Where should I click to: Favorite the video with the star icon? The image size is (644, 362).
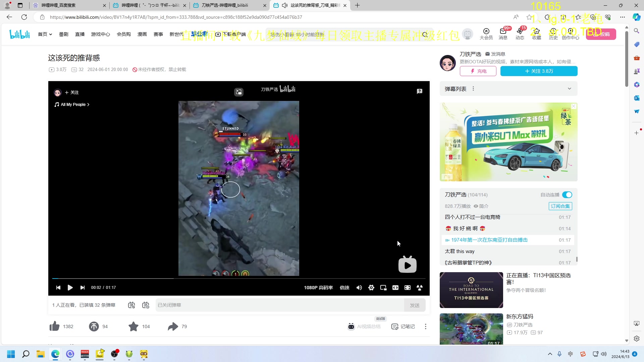[133, 326]
